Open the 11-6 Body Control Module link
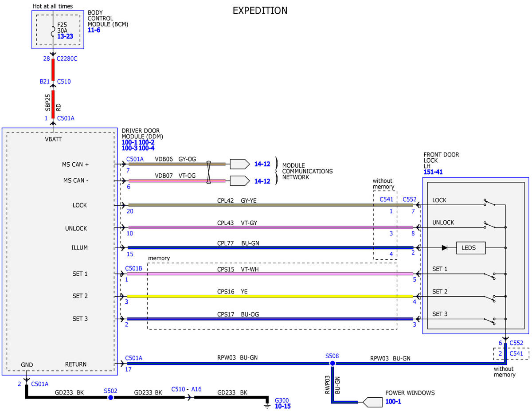This screenshot has width=532, height=411. click(x=94, y=31)
